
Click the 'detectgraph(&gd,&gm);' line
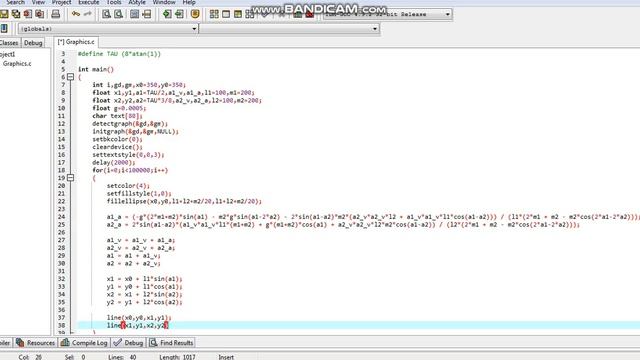pyautogui.click(x=130, y=124)
